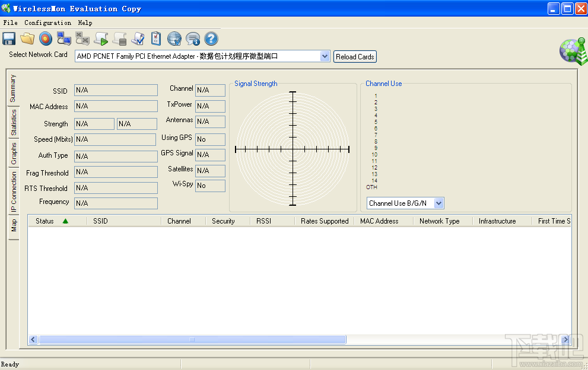This screenshot has width=588, height=370.
Task: Click the connect computers icon
Action: [64, 39]
